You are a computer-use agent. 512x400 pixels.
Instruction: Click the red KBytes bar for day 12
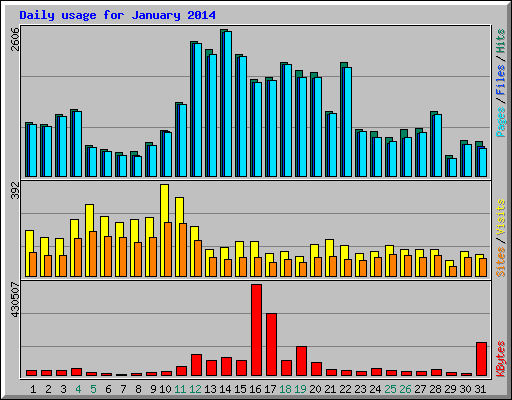196,365
